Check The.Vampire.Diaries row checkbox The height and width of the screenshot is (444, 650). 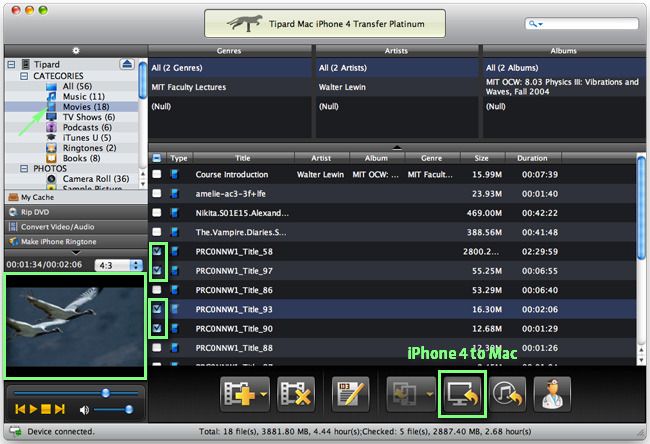click(157, 232)
